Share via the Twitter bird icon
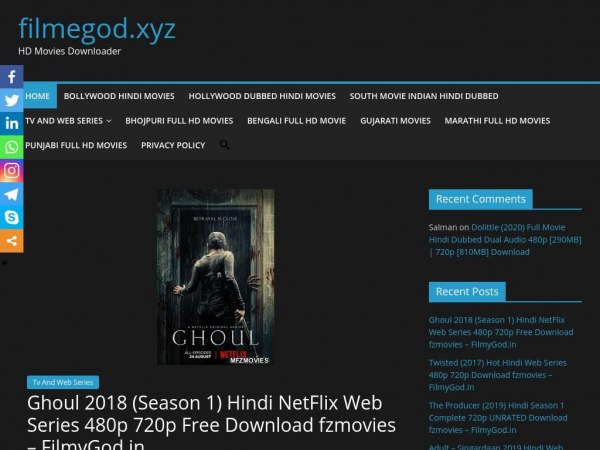Viewport: 600px width, 450px height. [11, 100]
